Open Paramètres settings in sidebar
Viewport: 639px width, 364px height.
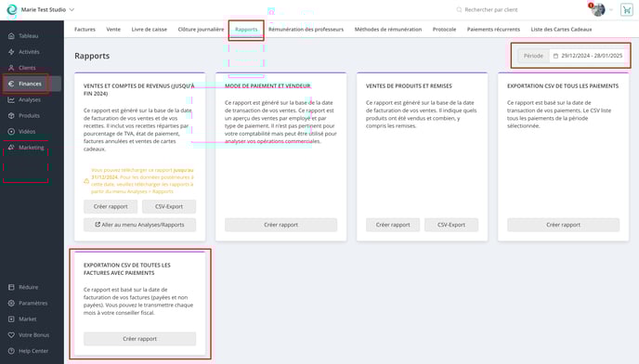pos(33,303)
